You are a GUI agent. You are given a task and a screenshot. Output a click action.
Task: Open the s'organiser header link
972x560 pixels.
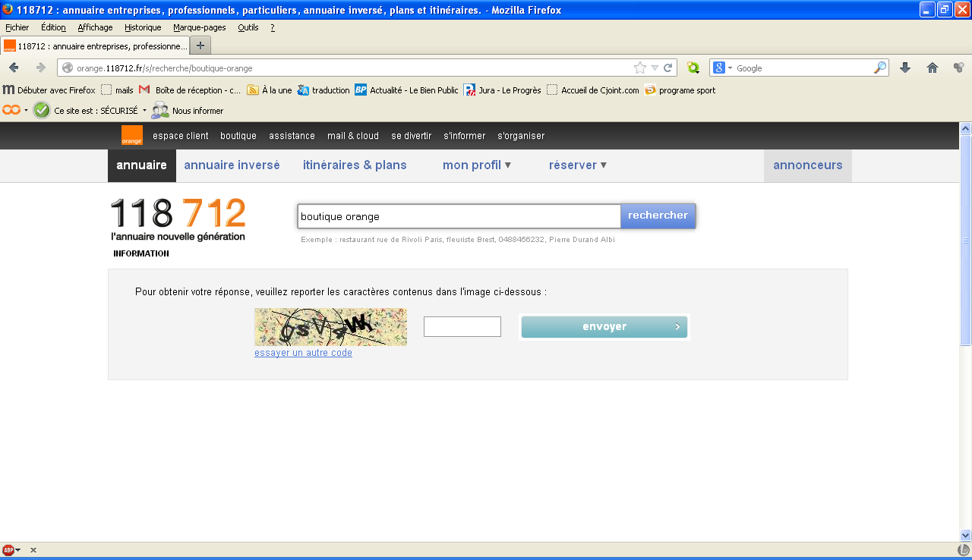(x=521, y=136)
